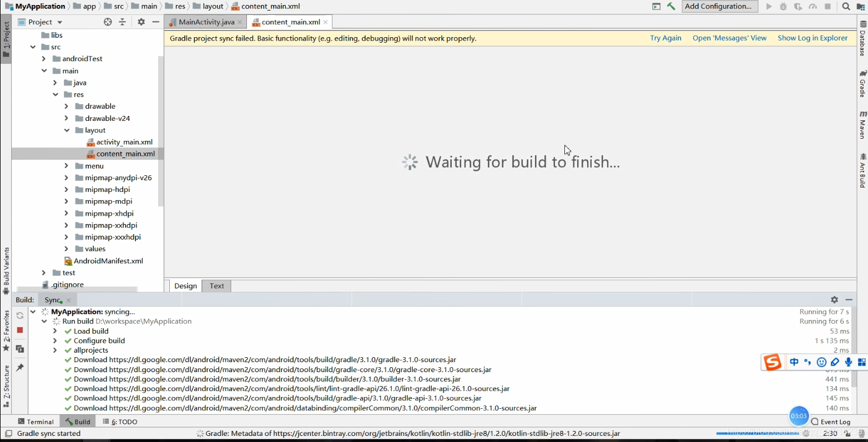This screenshot has width=868, height=442.
Task: Click the Debug bug icon
Action: [783, 7]
